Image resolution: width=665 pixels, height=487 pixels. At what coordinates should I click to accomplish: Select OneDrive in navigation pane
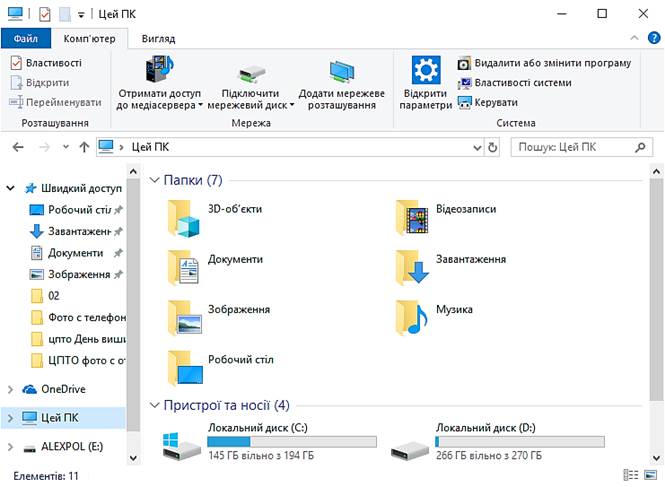pyautogui.click(x=54, y=389)
